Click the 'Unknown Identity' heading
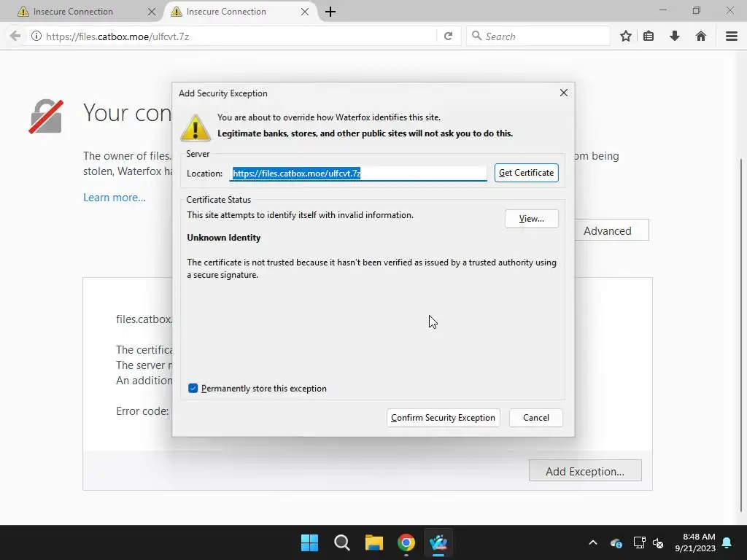 click(x=223, y=238)
